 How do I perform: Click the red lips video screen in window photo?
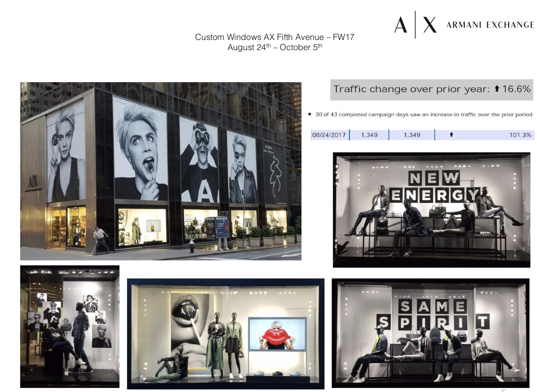coord(278,334)
